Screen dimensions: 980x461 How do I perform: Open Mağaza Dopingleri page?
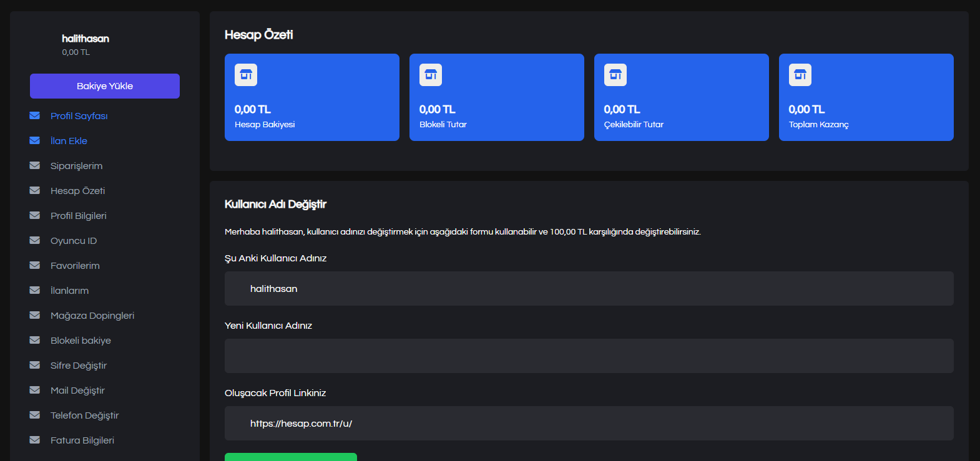point(92,316)
